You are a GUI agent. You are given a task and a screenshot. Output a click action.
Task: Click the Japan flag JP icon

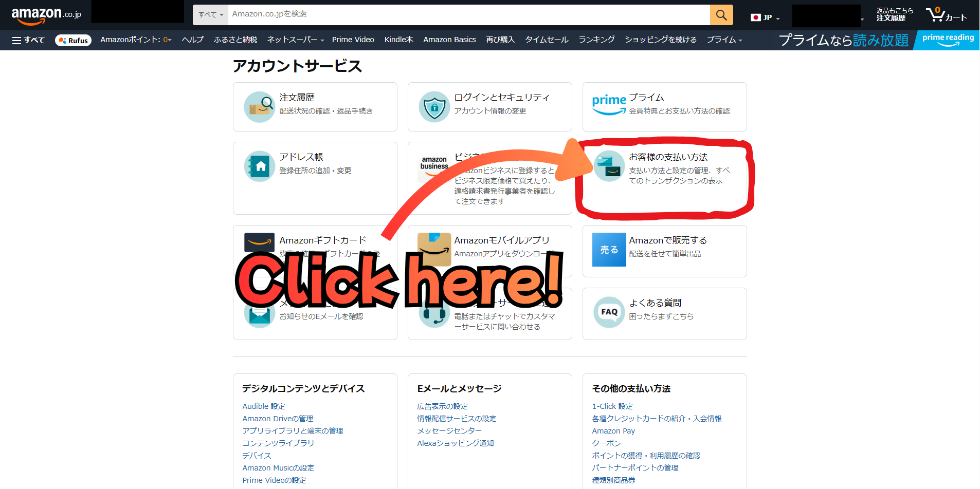coord(755,17)
